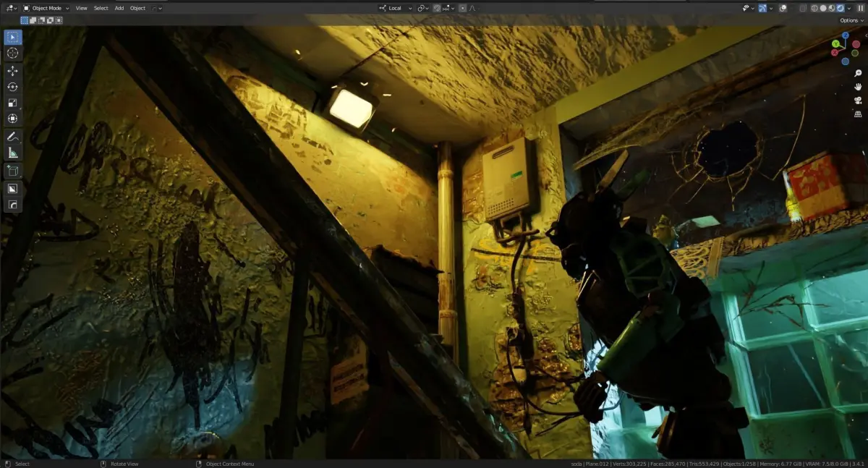Viewport: 868px width, 468px height.
Task: Select the Transform tool
Action: click(13, 119)
